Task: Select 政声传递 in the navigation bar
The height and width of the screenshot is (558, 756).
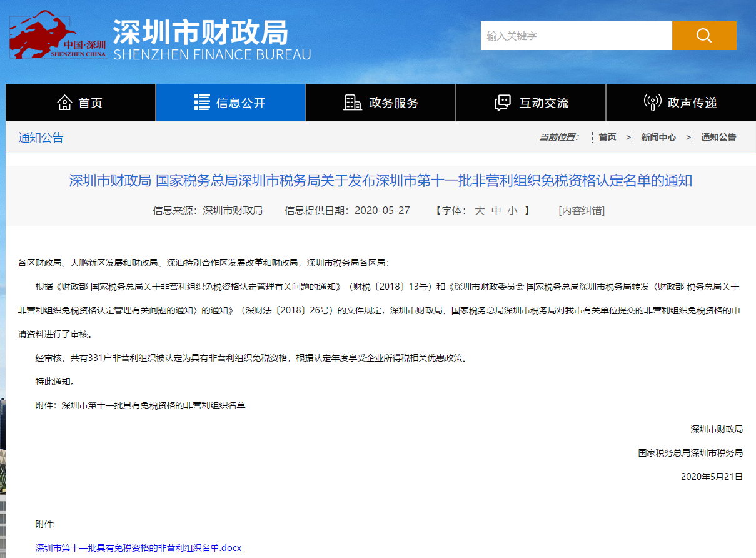Action: (x=692, y=103)
